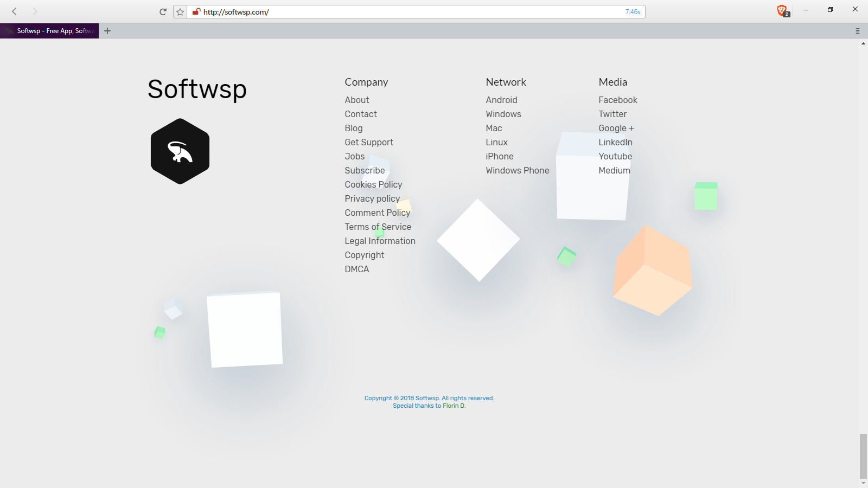Open a new tab with the plus button
This screenshot has width=868, height=488.
(107, 31)
